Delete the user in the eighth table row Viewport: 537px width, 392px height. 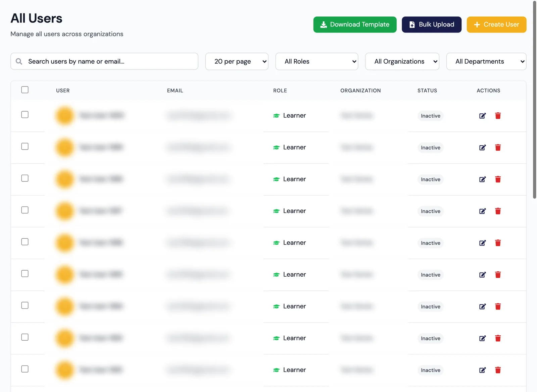pos(498,338)
